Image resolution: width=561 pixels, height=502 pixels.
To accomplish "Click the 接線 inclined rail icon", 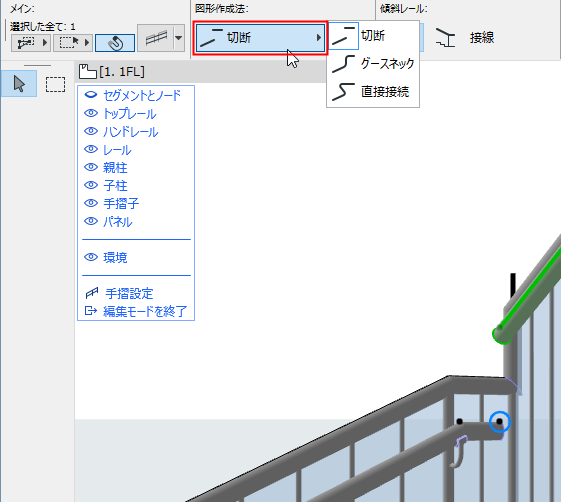I will pos(445,38).
